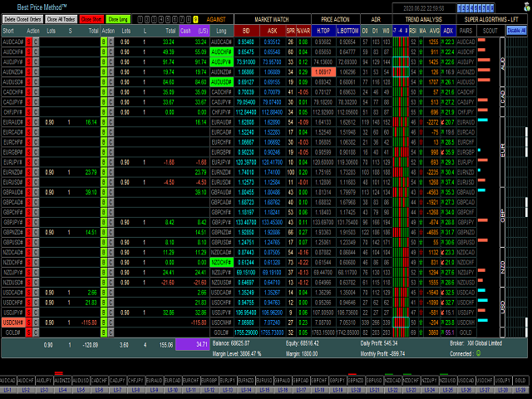Click the connection status smiley icon
This screenshot has height=399, width=532.
coord(479,353)
